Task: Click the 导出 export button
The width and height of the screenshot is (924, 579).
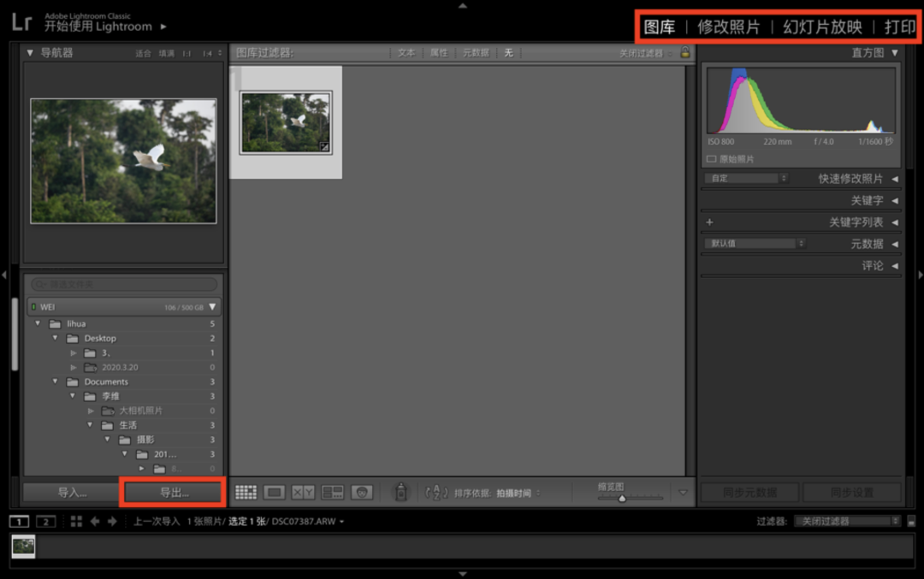Action: (174, 493)
